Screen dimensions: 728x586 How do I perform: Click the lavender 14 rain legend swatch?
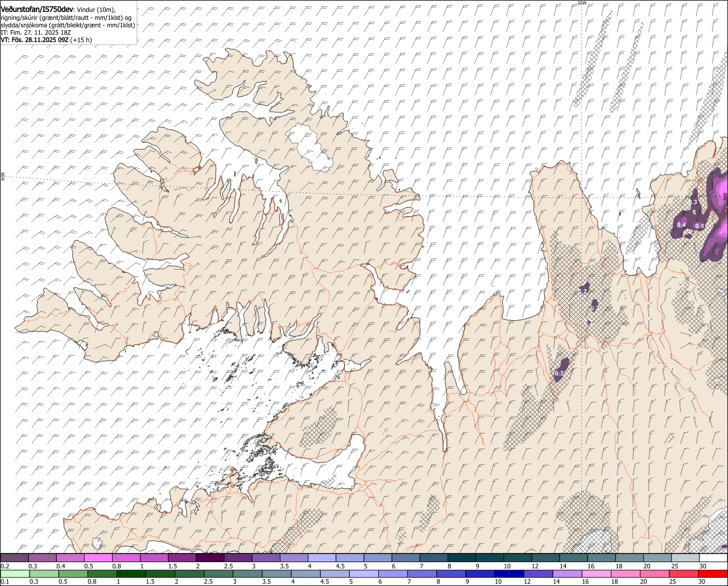tap(568, 573)
